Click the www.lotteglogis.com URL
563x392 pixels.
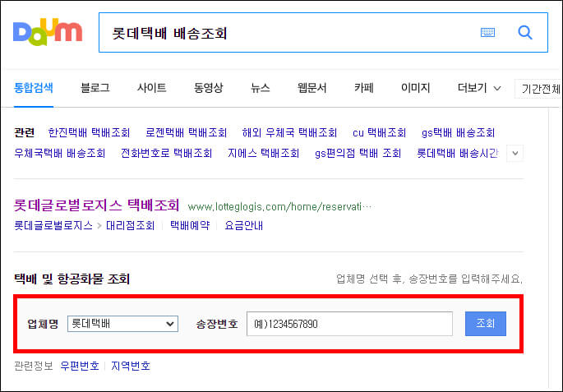point(280,207)
